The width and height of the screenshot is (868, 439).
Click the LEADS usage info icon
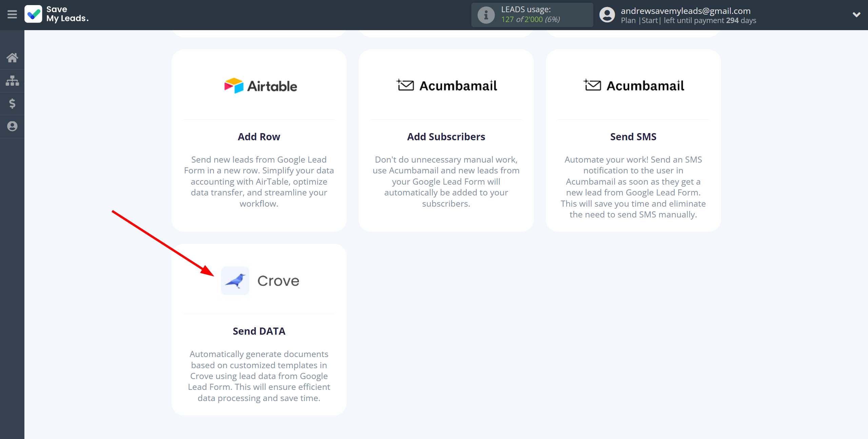point(486,15)
